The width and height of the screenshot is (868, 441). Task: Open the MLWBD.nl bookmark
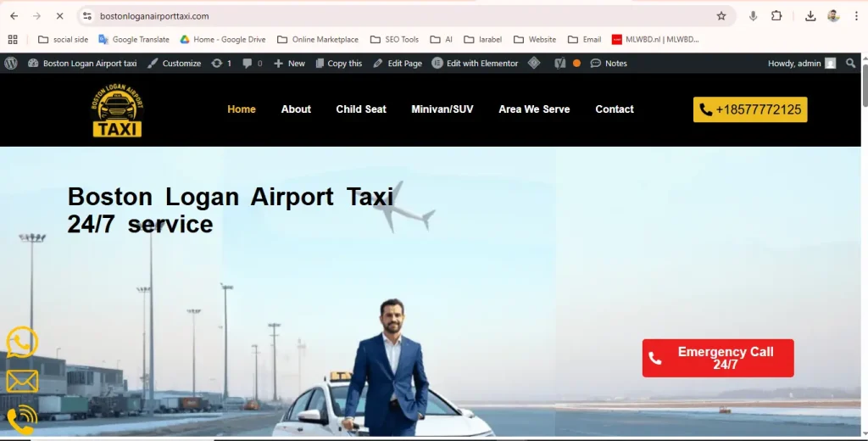coord(655,39)
